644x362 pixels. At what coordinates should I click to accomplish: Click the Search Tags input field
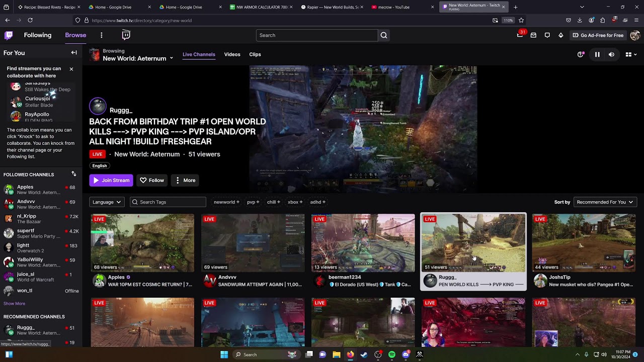(x=168, y=202)
